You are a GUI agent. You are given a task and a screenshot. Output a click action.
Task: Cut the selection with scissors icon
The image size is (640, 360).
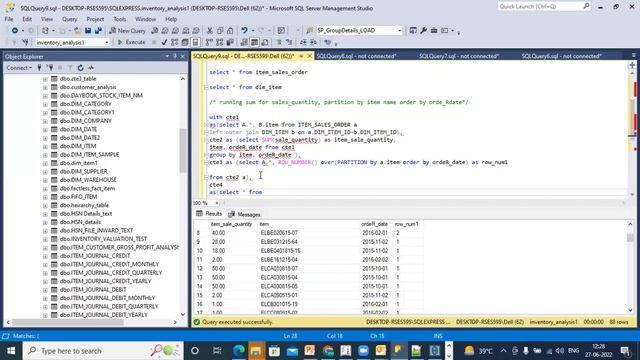[x=210, y=31]
